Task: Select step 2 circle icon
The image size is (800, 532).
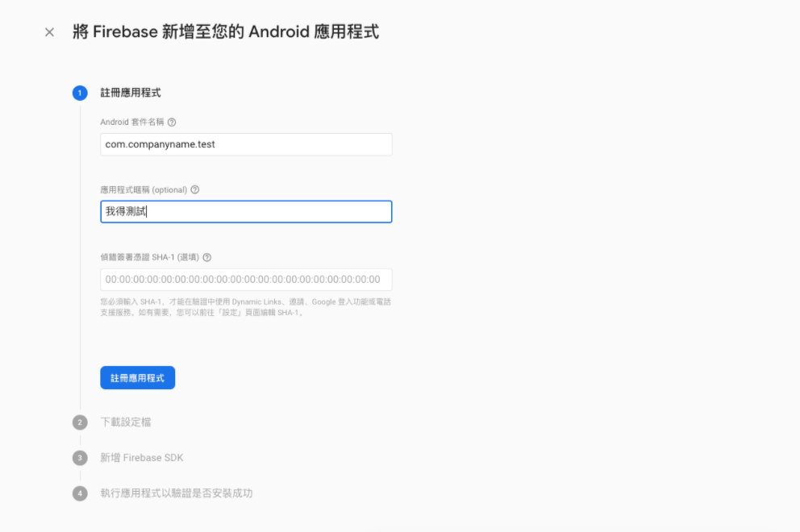Action: pos(80,422)
